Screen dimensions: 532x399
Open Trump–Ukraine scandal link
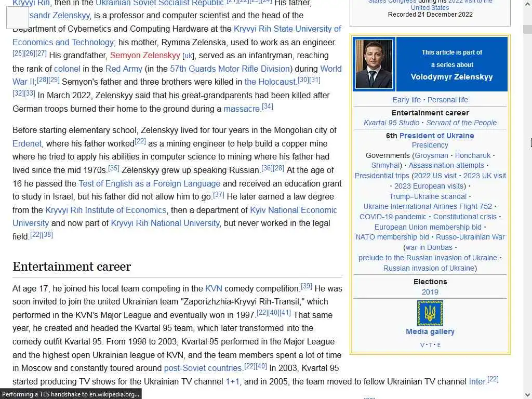click(428, 196)
